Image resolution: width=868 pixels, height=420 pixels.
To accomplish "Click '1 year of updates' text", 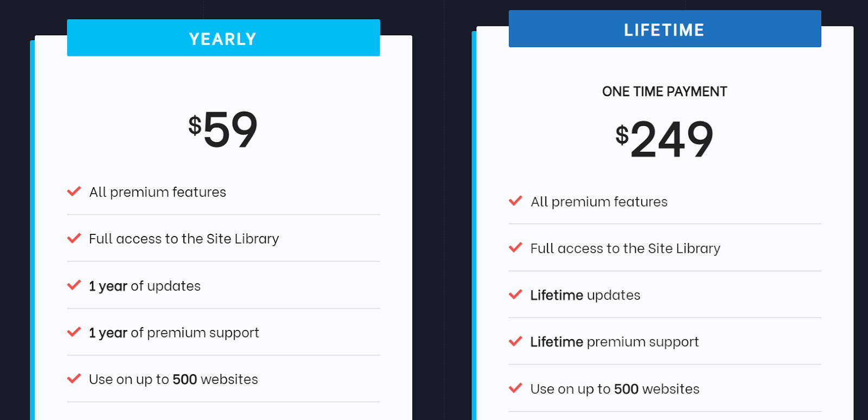I will click(145, 286).
